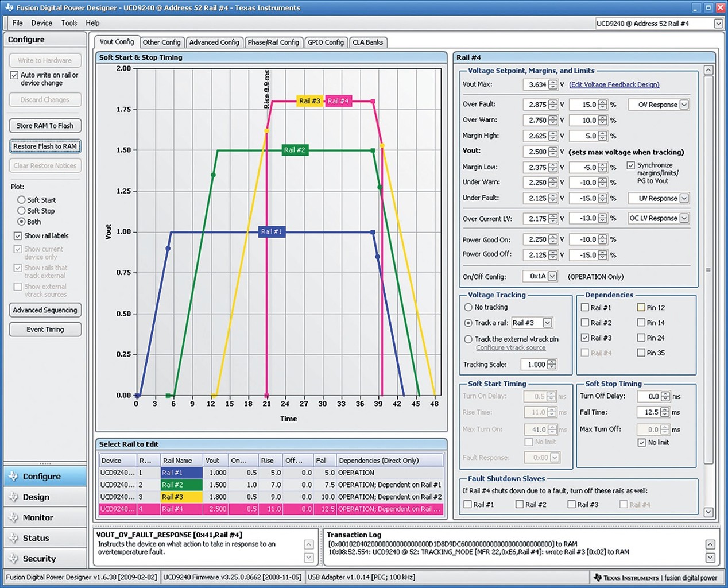Screen dimensions: 728x588
Task: Uncheck the Rail #3 dependency checkbox
Action: 585,338
